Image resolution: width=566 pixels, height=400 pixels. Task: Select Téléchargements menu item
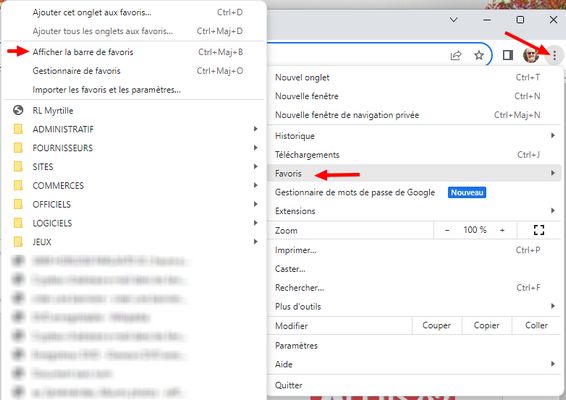tap(414, 155)
